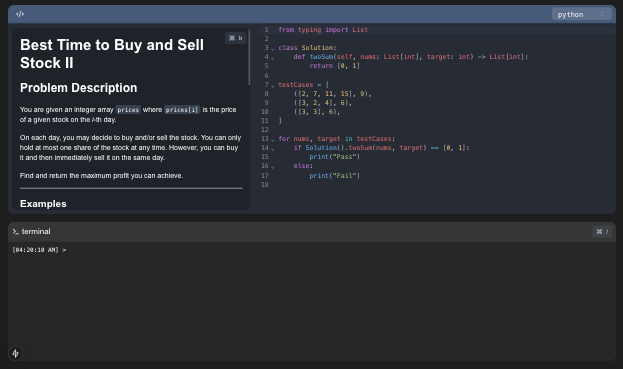Open the python language dropdown
Screen dimensions: 623x369
581,14
